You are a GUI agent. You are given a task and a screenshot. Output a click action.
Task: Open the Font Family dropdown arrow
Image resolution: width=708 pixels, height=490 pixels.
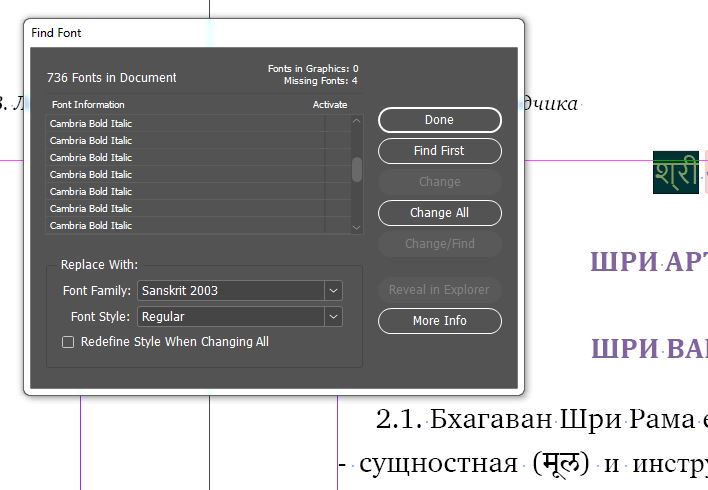(x=333, y=290)
